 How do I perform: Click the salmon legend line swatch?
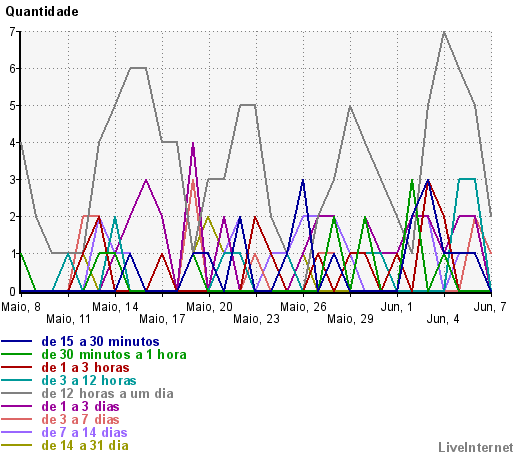pyautogui.click(x=16, y=419)
